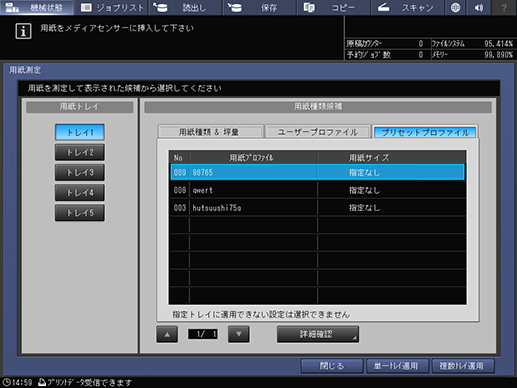The width and height of the screenshot is (517, 388).
Task: Click 単一トレイ適用 apply to single tray
Action: [397, 366]
